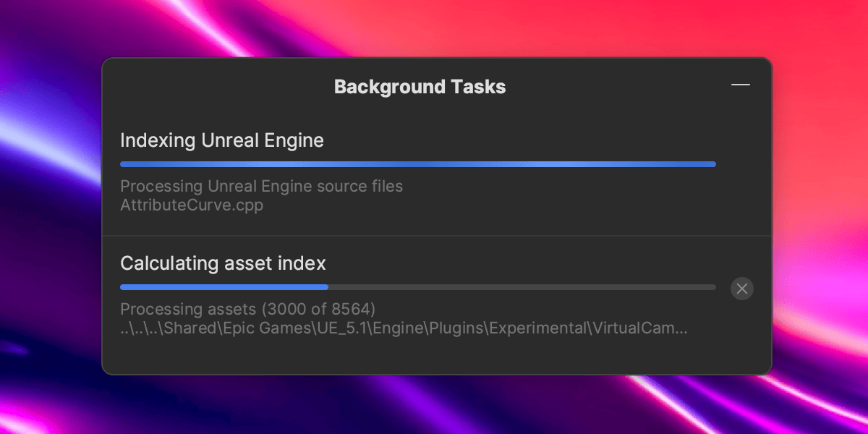Select the Calculating asset index task heading

[223, 263]
